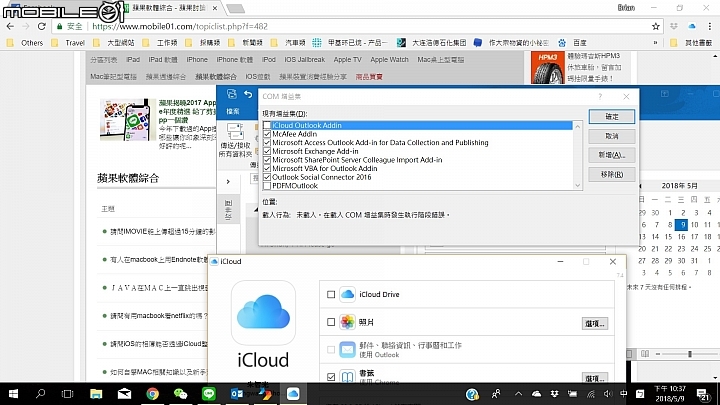The width and height of the screenshot is (720, 405).
Task: Click volume speaker icon in tray
Action: tap(608, 394)
